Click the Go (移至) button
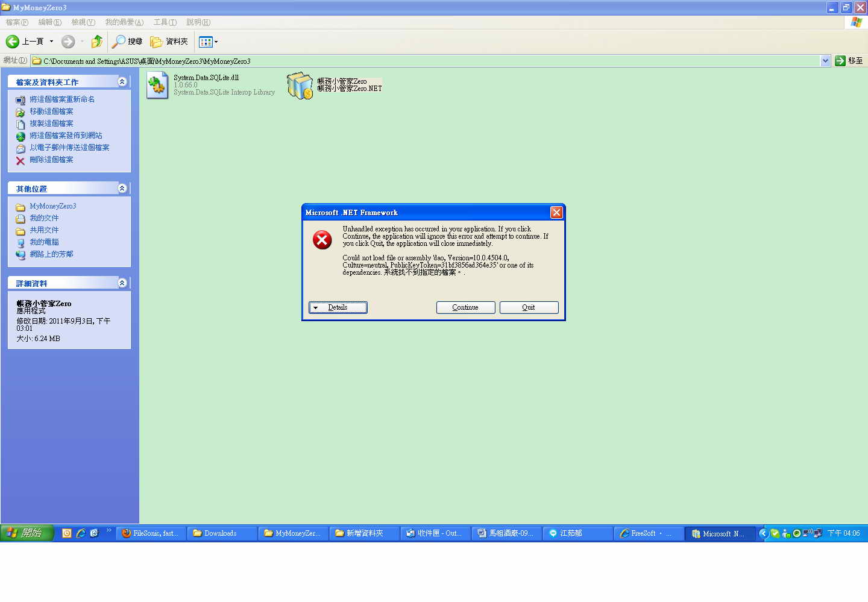Viewport: 868px width, 602px height. click(x=849, y=61)
